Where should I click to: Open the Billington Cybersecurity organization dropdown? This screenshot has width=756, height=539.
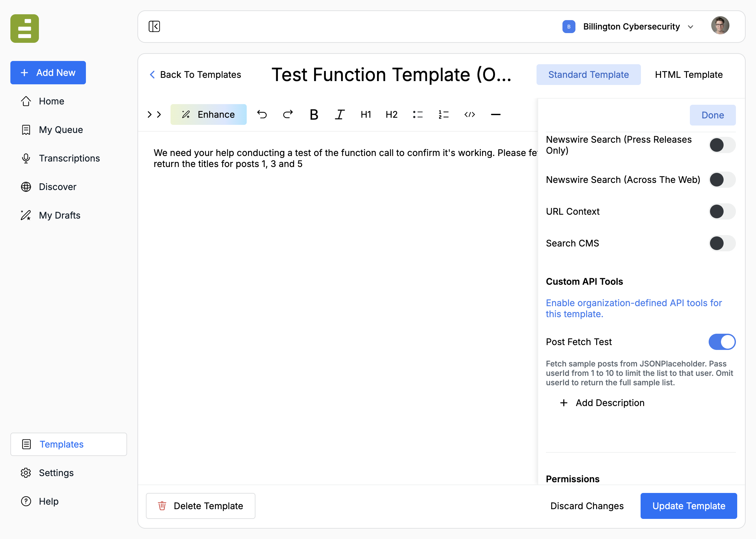[x=628, y=27]
